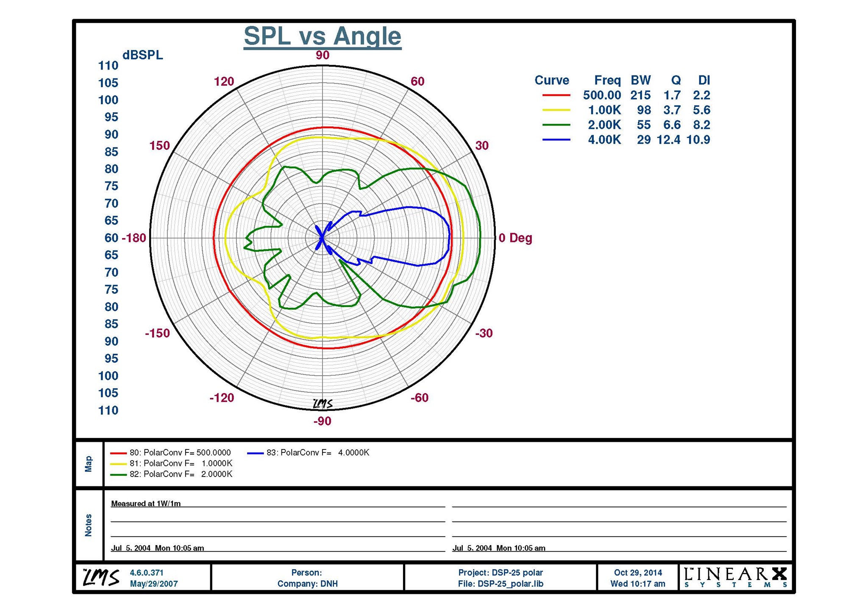Click the Q value 12.4

(668, 140)
